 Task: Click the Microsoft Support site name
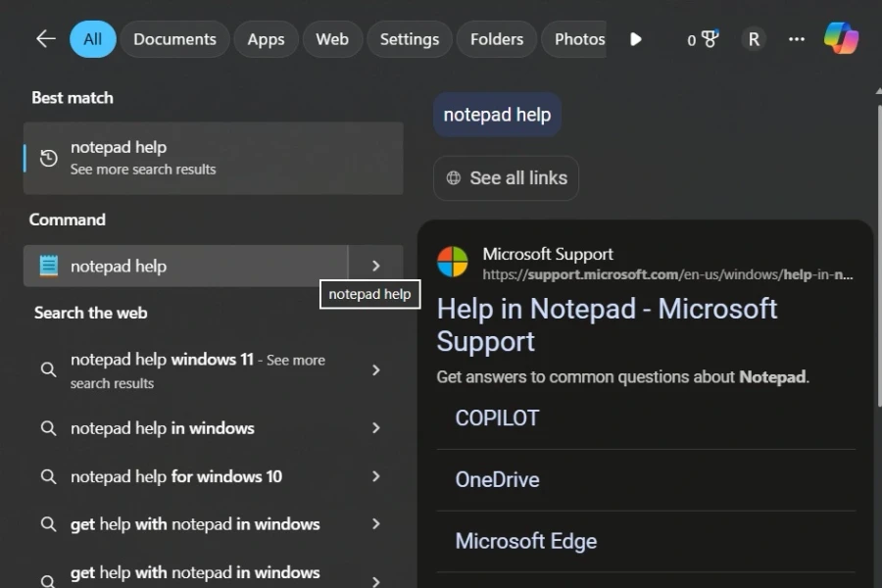(548, 254)
